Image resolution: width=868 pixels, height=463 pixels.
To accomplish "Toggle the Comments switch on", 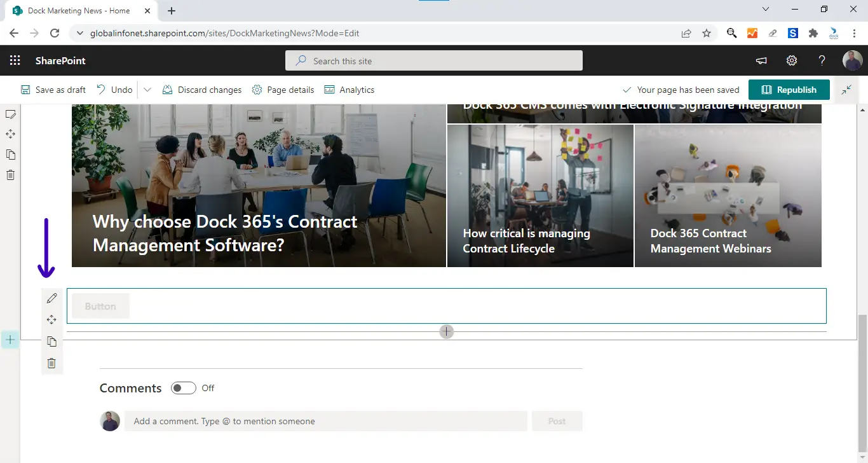I will click(x=184, y=388).
